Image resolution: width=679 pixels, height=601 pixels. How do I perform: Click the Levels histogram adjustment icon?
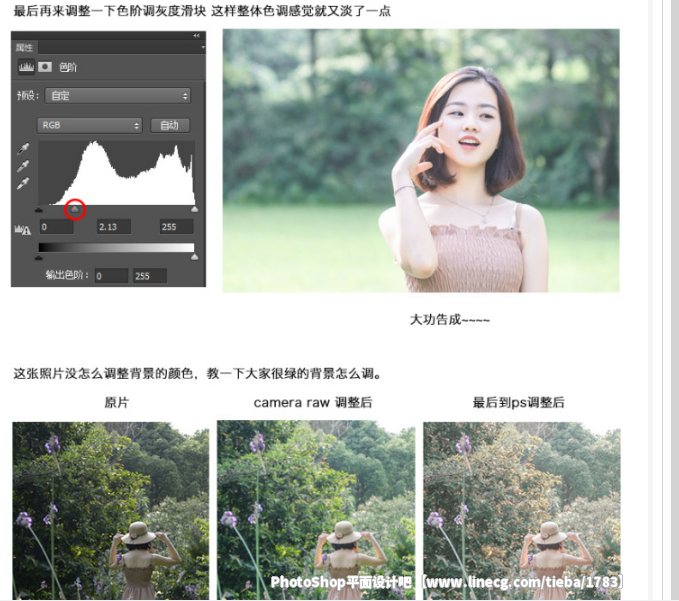click(26, 67)
